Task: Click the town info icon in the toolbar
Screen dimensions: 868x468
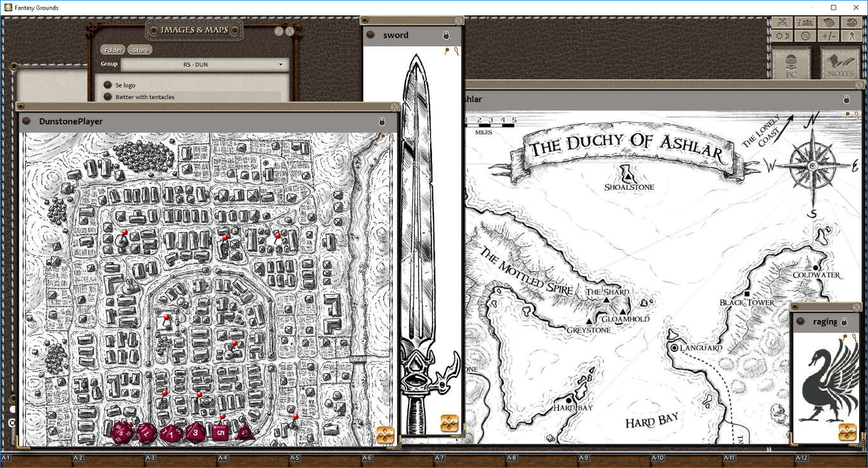Action: pyautogui.click(x=806, y=22)
